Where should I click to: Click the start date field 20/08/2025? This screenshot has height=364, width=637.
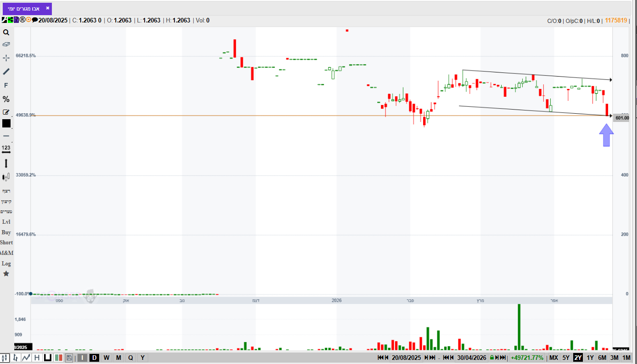coord(406,358)
